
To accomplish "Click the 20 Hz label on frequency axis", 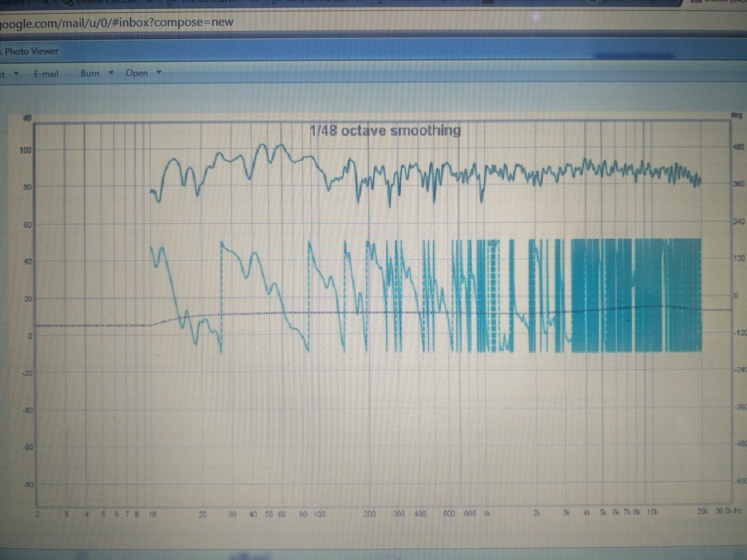I will click(x=202, y=514).
